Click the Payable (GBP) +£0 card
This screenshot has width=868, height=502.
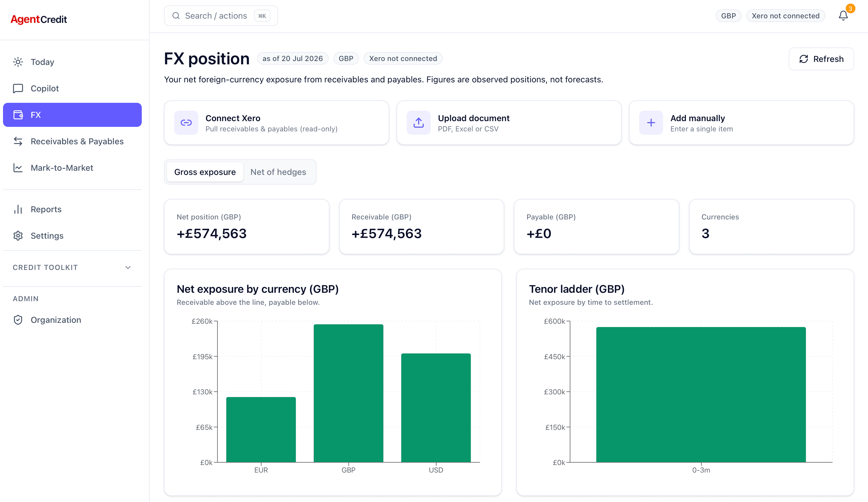point(596,227)
